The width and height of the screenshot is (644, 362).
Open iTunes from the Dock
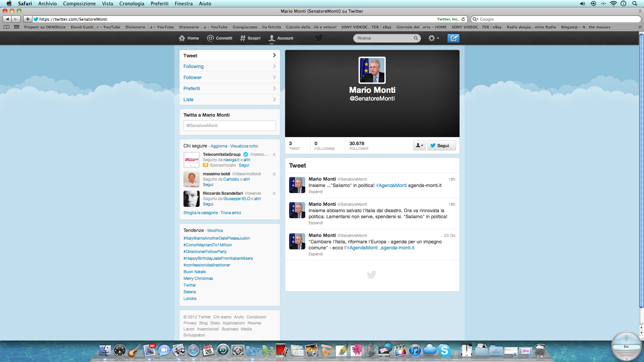coord(415,351)
